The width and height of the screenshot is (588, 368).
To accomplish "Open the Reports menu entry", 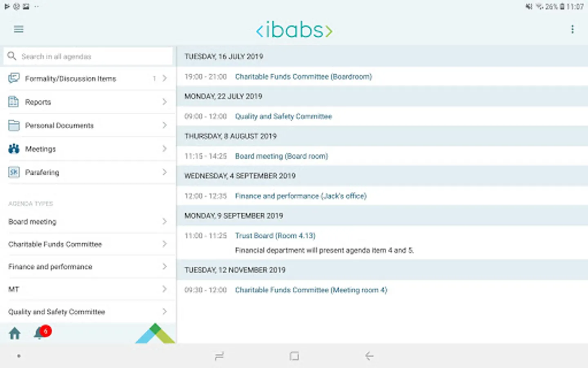I will 88,102.
